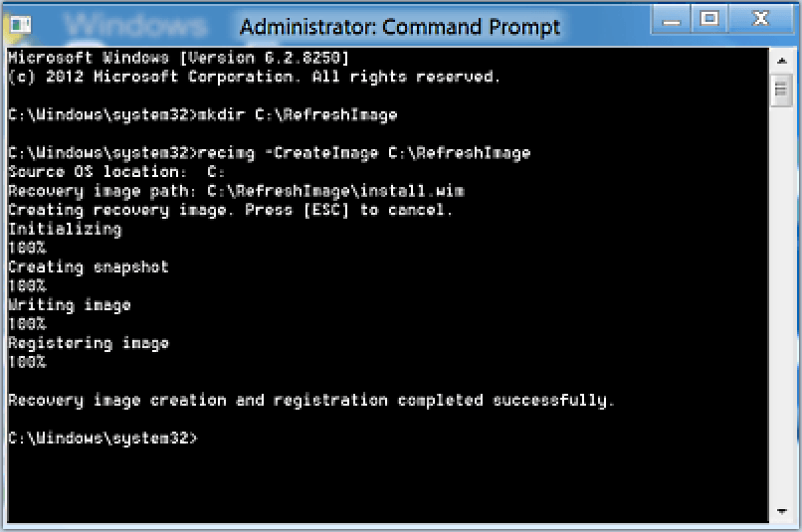Close the Administrator Command Prompt window
Screen dimensions: 802x532
point(761,18)
